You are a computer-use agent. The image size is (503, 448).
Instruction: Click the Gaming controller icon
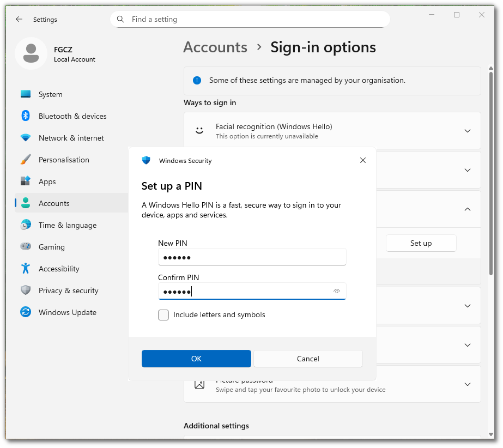coord(26,246)
